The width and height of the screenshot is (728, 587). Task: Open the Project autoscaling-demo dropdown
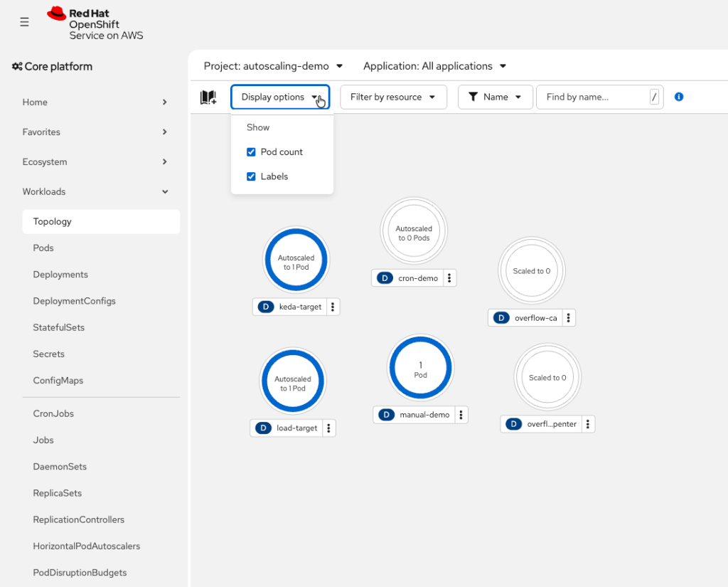pos(274,66)
